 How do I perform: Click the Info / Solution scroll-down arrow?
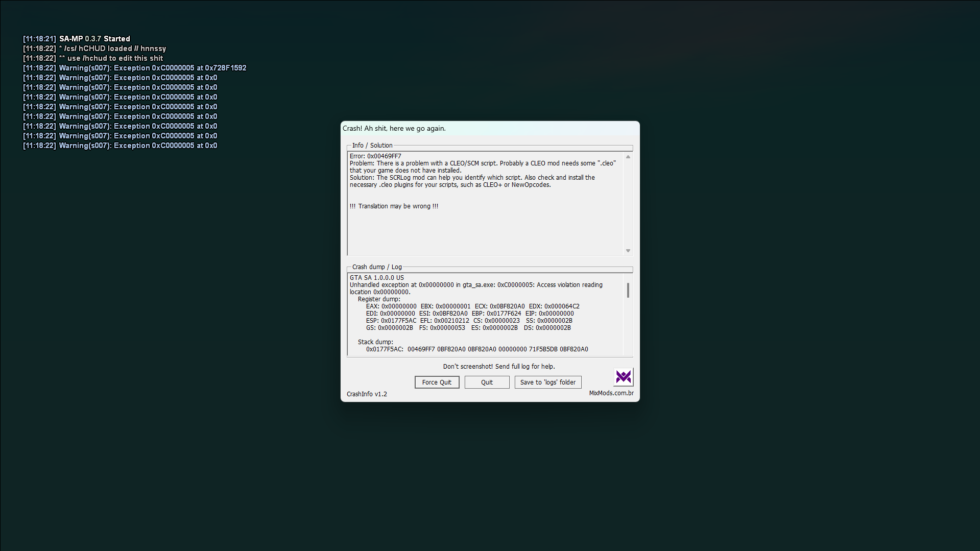pos(628,251)
